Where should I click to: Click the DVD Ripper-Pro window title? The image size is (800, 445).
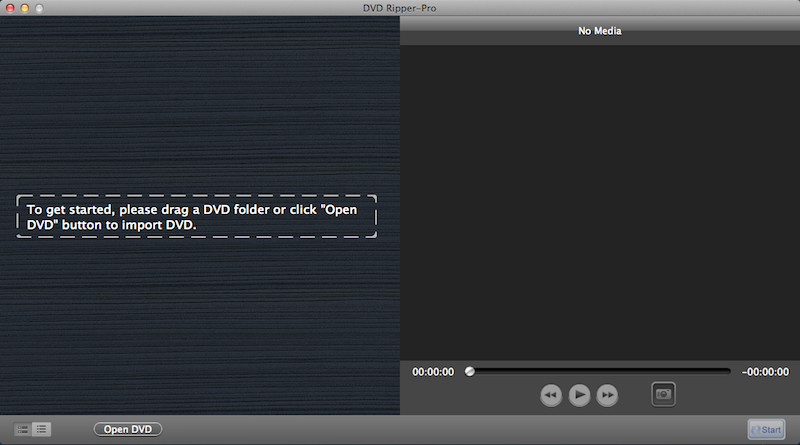click(x=399, y=8)
